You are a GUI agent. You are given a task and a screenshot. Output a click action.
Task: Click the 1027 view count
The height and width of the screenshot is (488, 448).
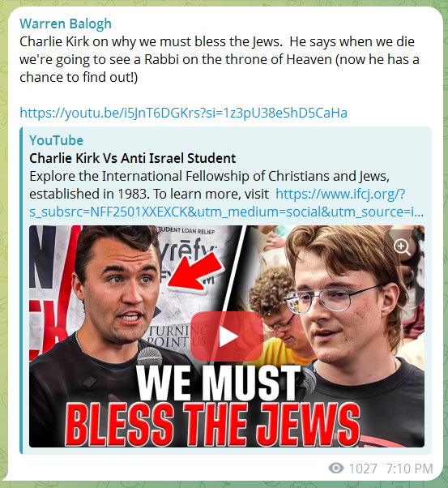pos(363,469)
